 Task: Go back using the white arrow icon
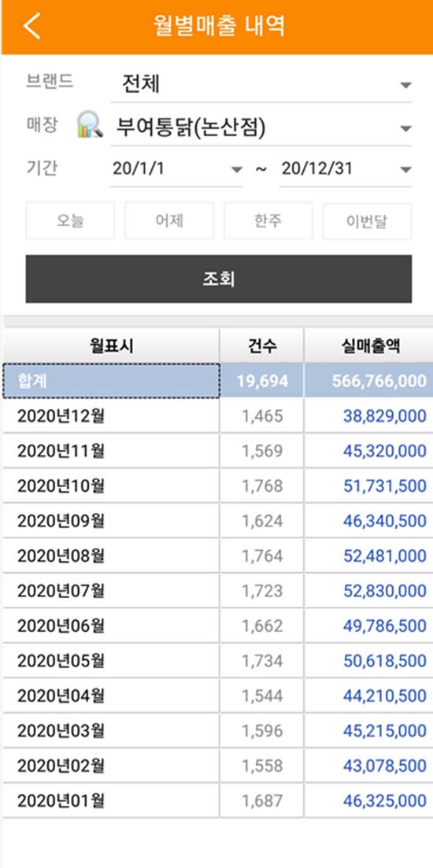click(x=32, y=27)
